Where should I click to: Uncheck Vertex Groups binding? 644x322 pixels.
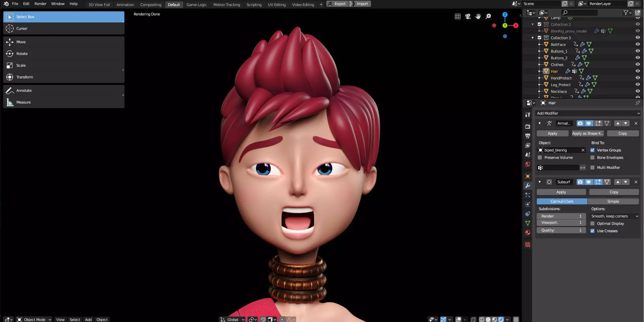592,150
